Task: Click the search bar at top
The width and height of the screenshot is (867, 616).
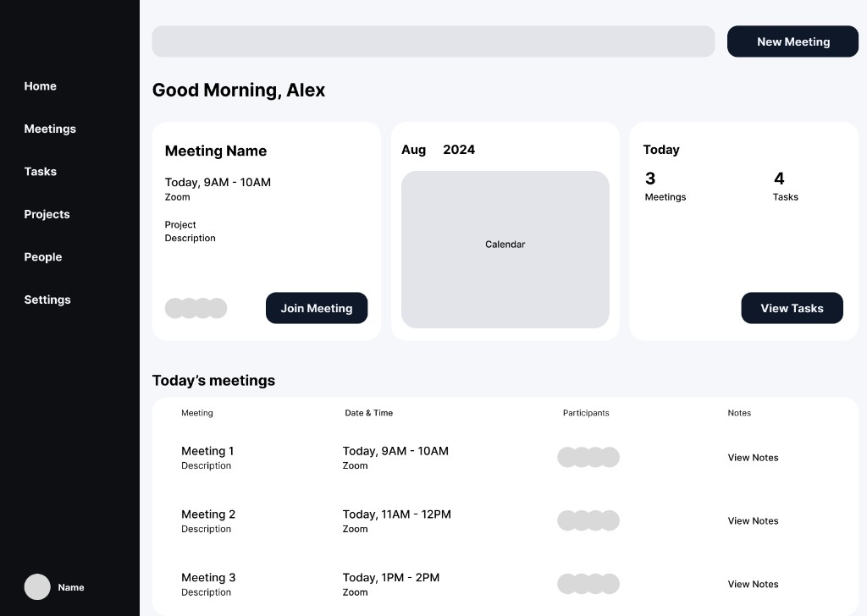Action: (x=433, y=41)
